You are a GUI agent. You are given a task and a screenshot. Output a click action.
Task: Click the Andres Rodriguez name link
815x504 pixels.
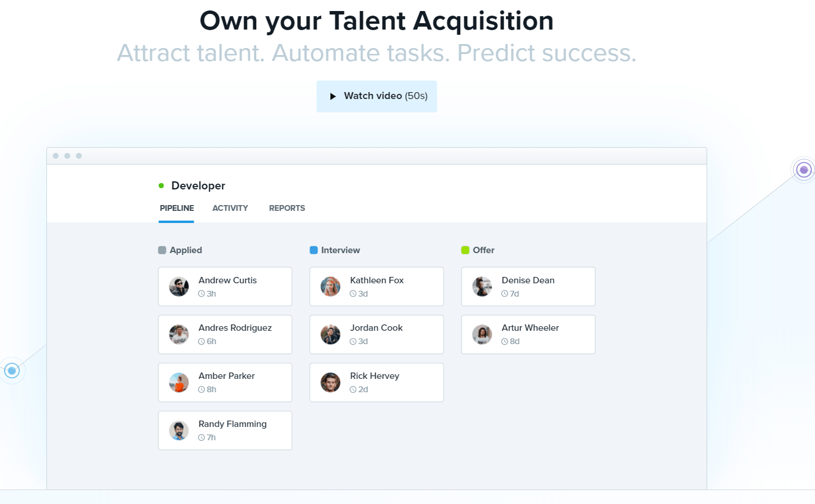pyautogui.click(x=235, y=328)
